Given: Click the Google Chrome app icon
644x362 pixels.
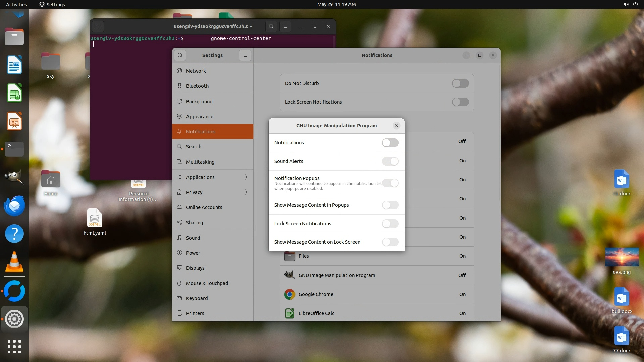Looking at the screenshot, I should pos(289,294).
